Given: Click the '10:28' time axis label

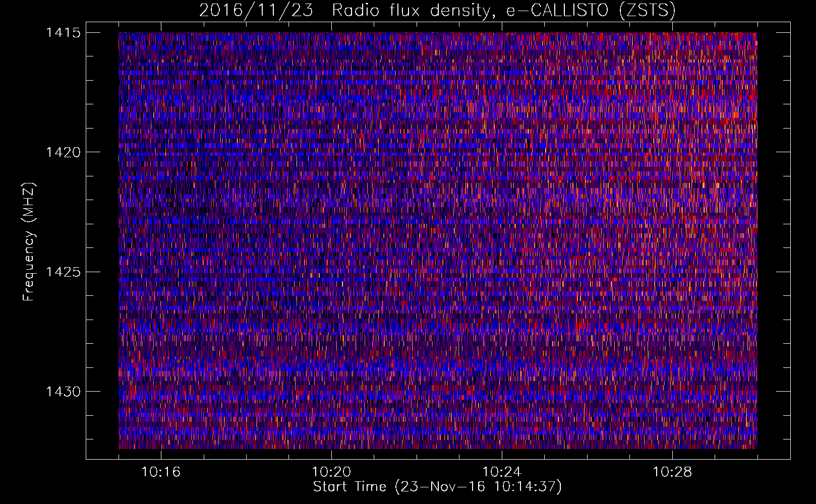Looking at the screenshot, I should 672,472.
